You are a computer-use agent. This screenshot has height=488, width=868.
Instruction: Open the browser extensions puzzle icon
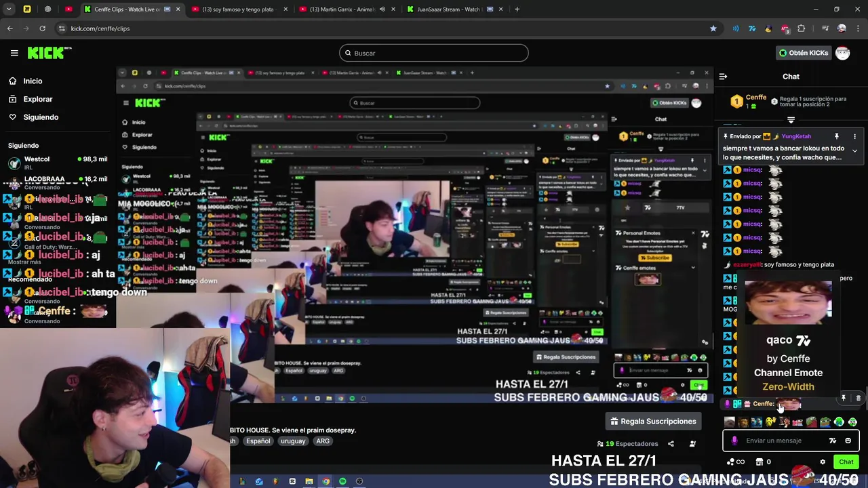(x=801, y=28)
